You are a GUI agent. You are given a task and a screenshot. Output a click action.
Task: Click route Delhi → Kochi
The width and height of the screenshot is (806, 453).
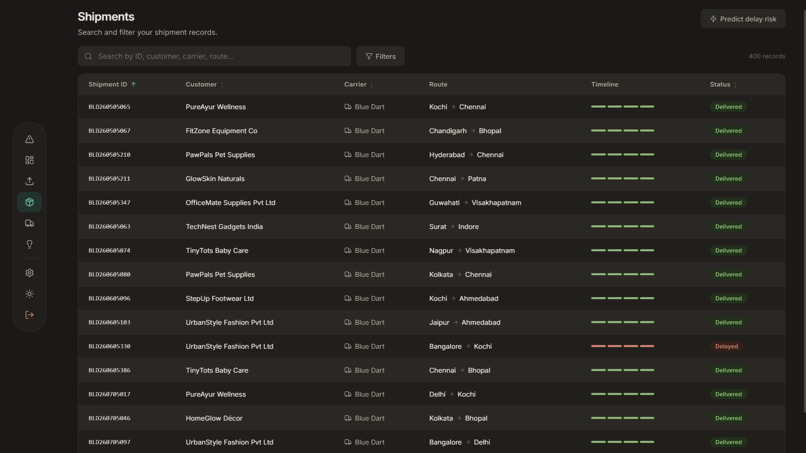point(452,394)
